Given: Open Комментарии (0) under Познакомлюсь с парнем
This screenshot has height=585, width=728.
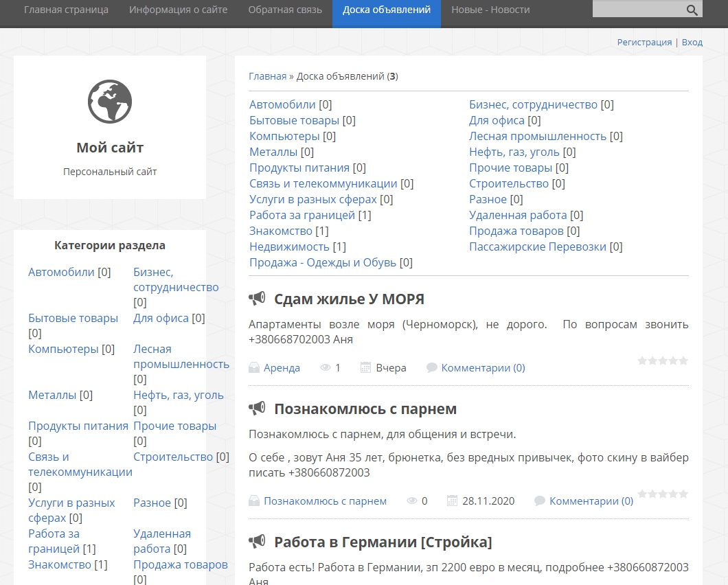Looking at the screenshot, I should [x=591, y=501].
